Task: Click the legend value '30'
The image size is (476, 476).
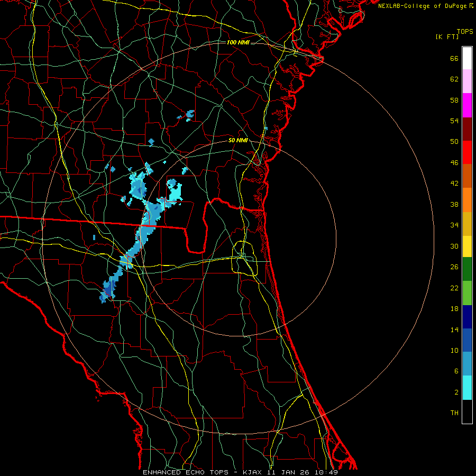Action: pyautogui.click(x=454, y=246)
